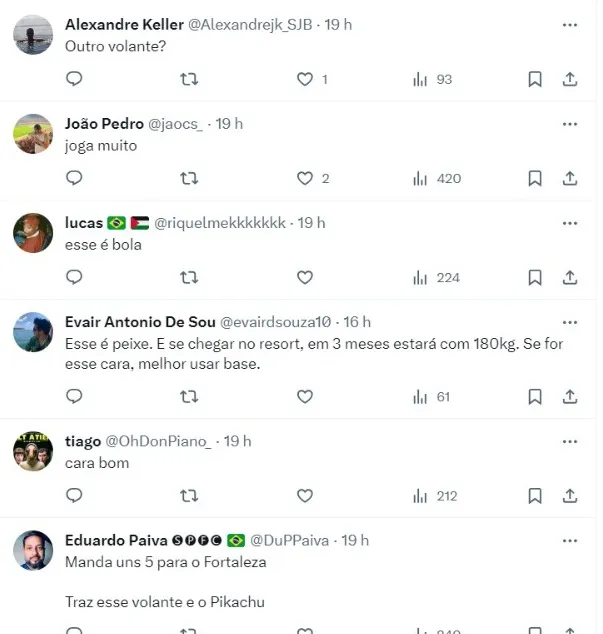Bookmark Evair Antonio De Sou's tweet
Screen dimensions: 603x634
click(535, 396)
